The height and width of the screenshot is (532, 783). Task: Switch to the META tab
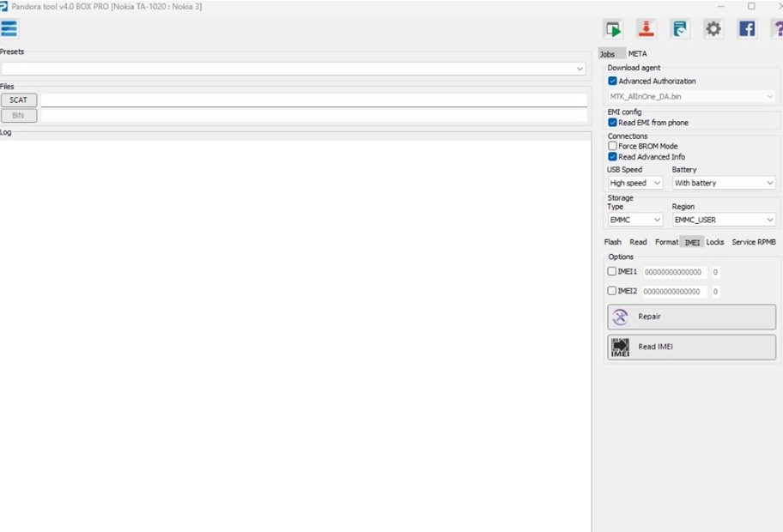(637, 53)
